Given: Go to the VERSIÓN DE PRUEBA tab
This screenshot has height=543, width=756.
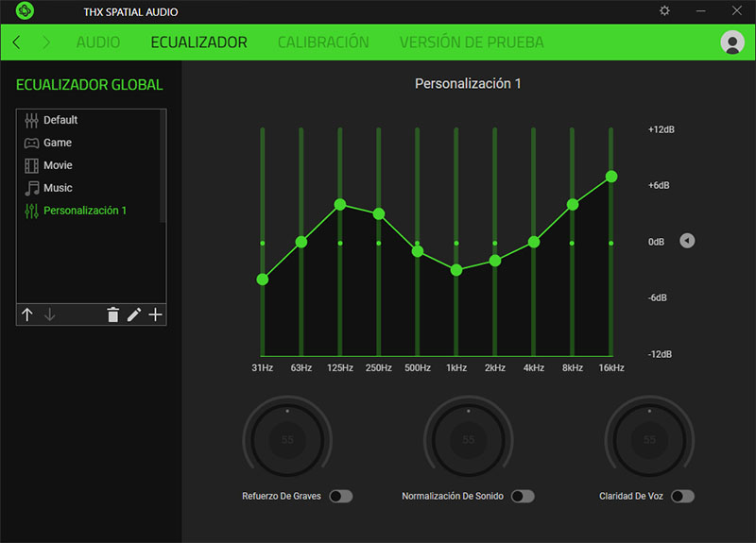Looking at the screenshot, I should tap(472, 42).
